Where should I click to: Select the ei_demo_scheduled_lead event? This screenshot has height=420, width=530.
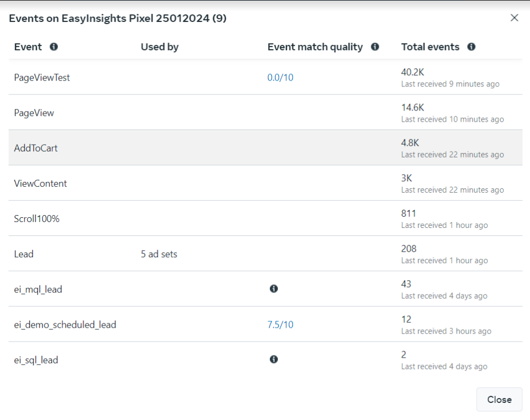tap(65, 324)
